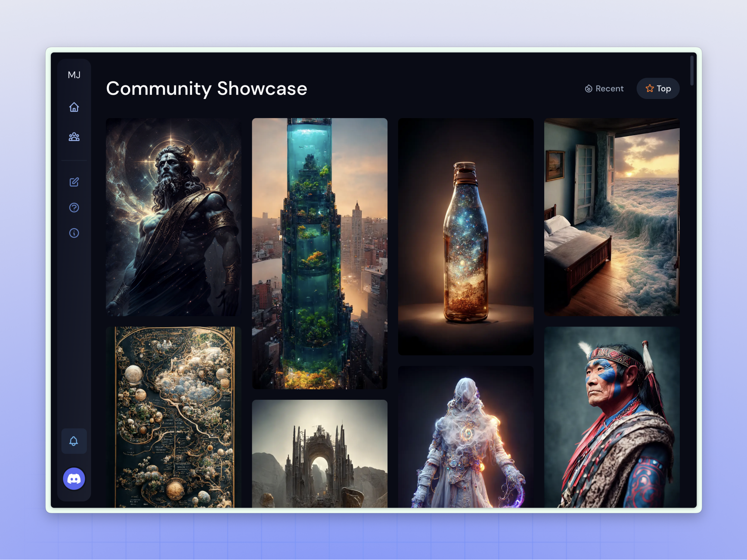The width and height of the screenshot is (747, 560).
Task: Click the Discord button in the sidebar
Action: pyautogui.click(x=74, y=479)
